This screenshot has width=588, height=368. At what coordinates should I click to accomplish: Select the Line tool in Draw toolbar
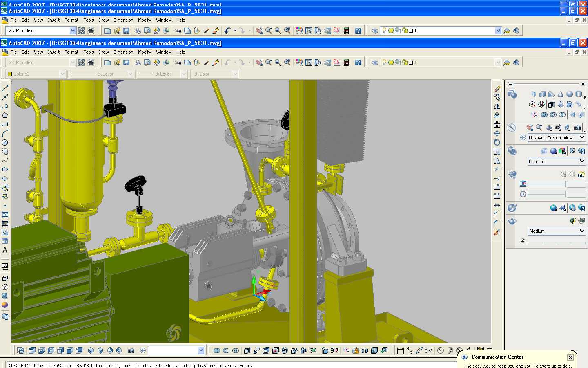click(5, 88)
